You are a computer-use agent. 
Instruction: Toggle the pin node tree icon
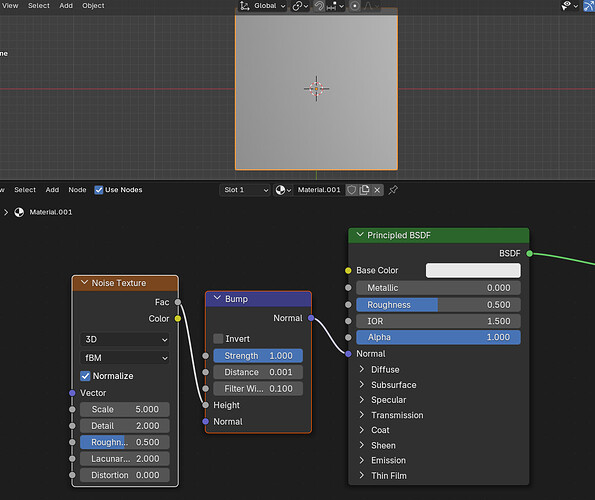393,190
